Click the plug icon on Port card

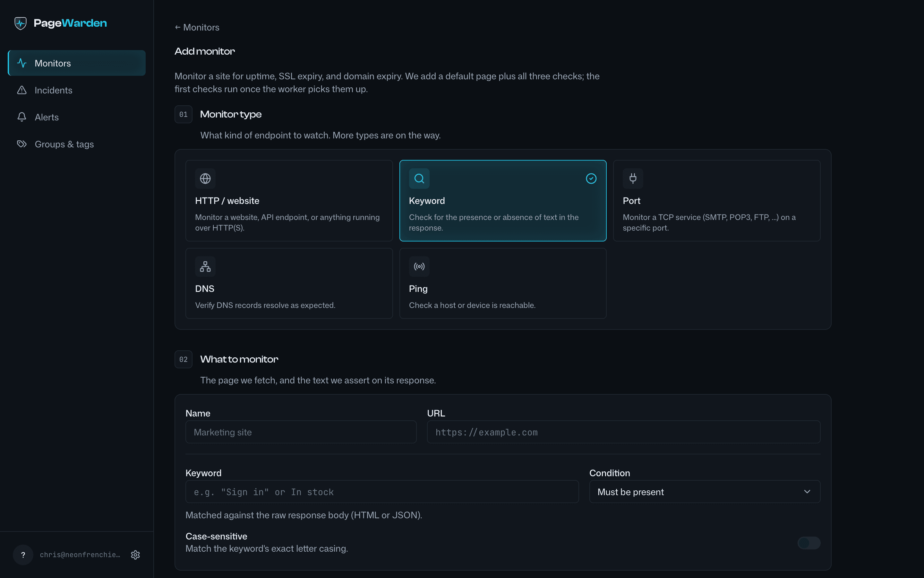633,179
